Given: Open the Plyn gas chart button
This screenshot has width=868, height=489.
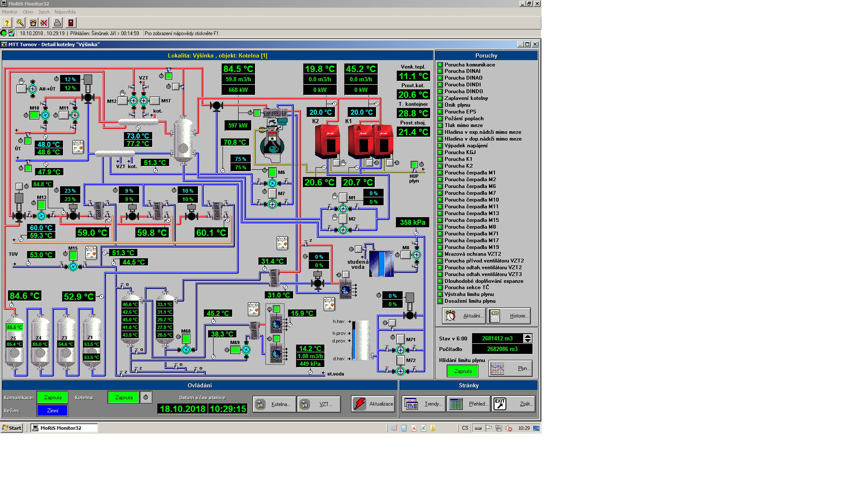Looking at the screenshot, I should [510, 368].
